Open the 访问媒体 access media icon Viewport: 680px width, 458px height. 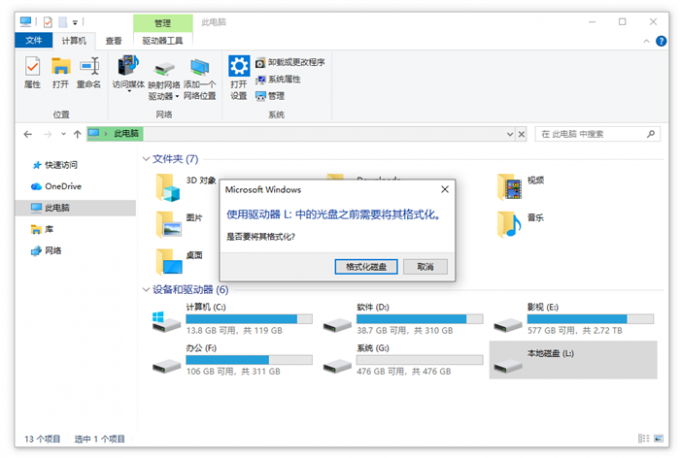coord(128,72)
